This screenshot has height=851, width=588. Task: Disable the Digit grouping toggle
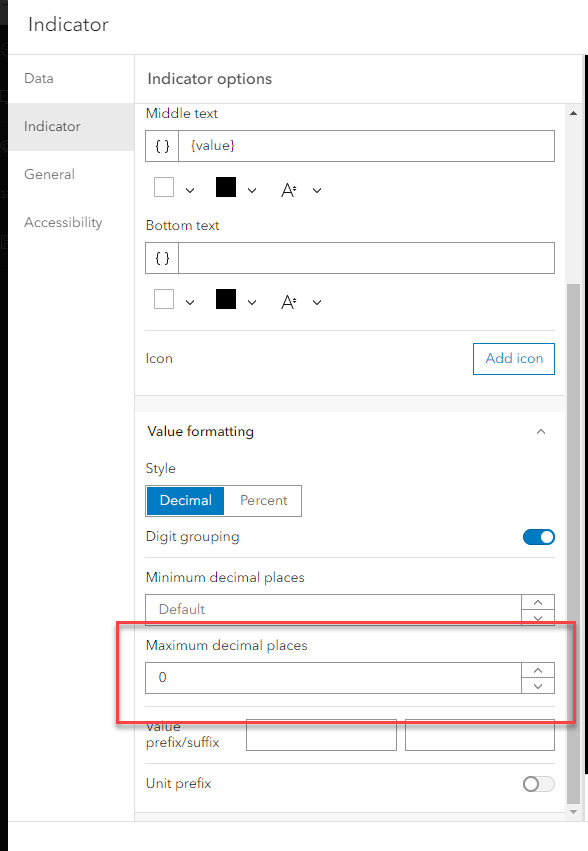(x=538, y=537)
